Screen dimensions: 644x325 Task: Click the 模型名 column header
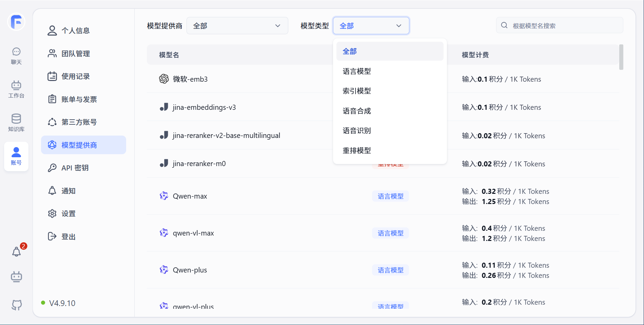coord(169,55)
